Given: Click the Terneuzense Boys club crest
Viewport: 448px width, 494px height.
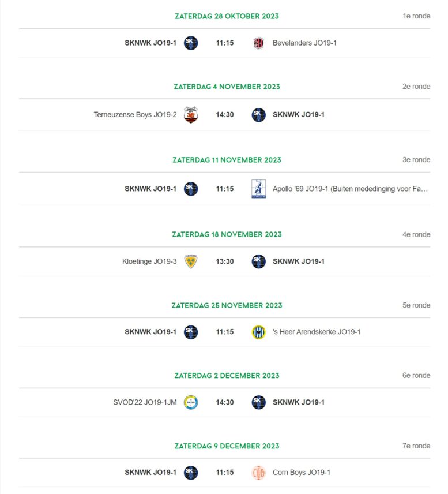Looking at the screenshot, I should [x=191, y=115].
